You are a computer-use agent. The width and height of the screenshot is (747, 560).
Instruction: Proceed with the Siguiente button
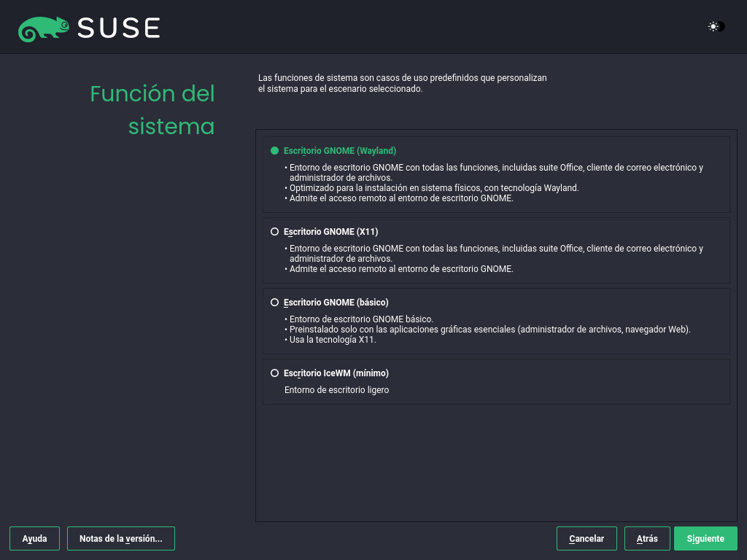coord(705,539)
